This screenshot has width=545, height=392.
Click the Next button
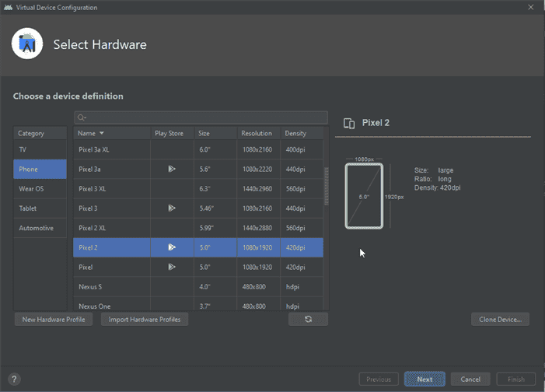tap(424, 379)
